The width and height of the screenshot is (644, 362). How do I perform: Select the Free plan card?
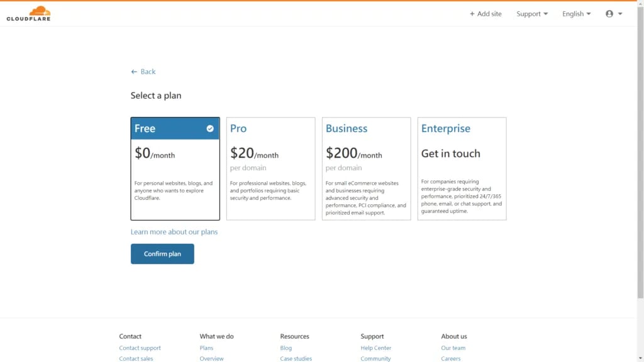tap(175, 168)
